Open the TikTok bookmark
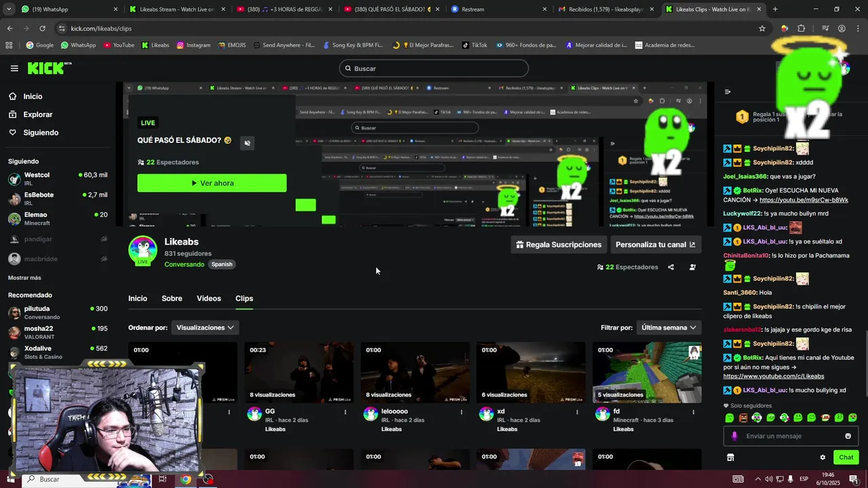The width and height of the screenshot is (868, 488). point(475,45)
